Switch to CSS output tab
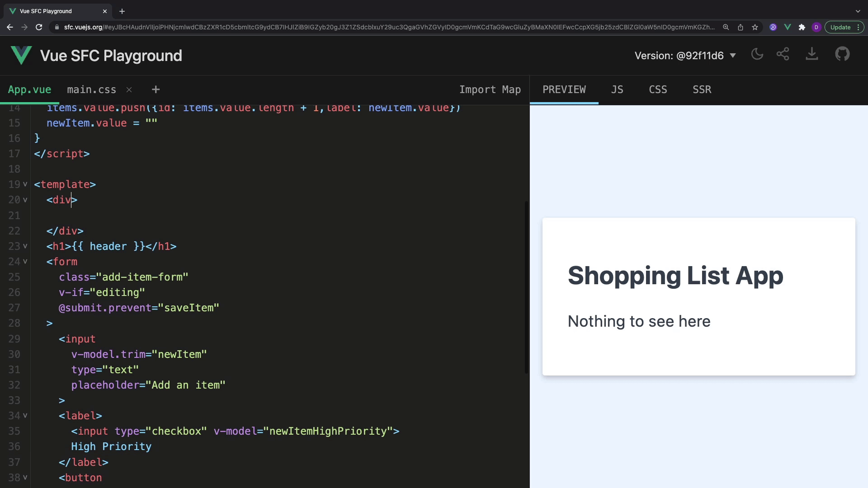Viewport: 868px width, 488px height. coord(658,89)
